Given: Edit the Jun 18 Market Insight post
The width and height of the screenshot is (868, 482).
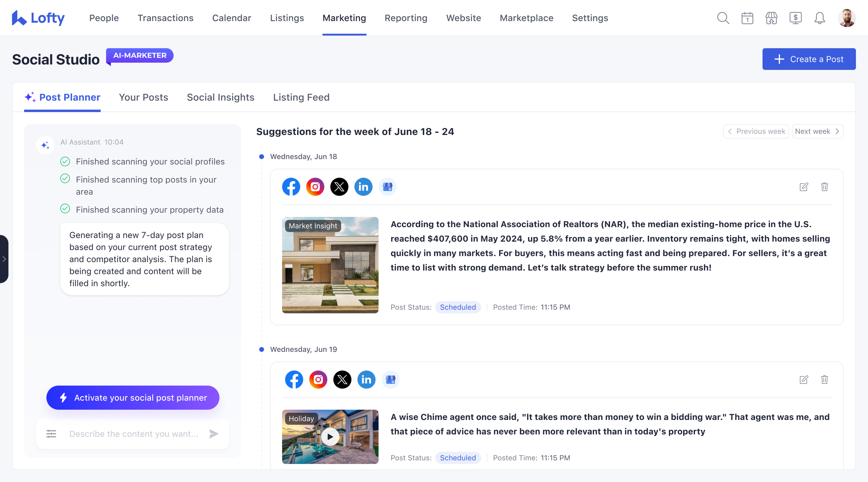Looking at the screenshot, I should click(x=804, y=187).
